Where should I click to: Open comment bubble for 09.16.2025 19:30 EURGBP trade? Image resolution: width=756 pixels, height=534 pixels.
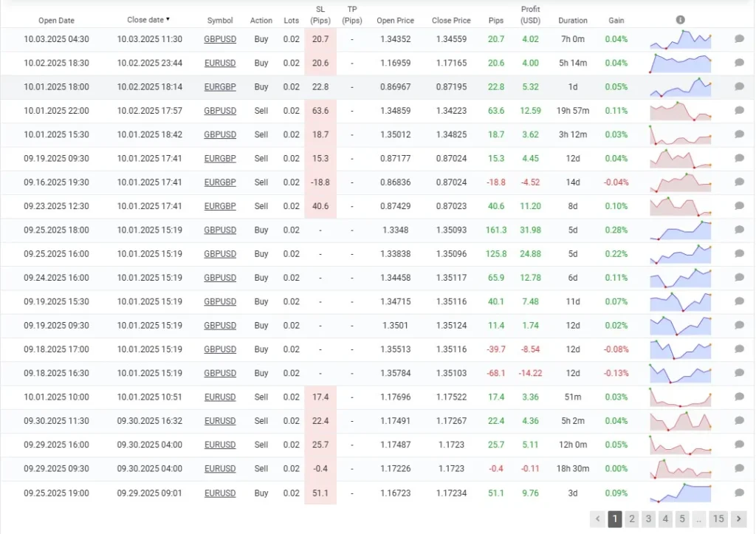click(x=739, y=182)
